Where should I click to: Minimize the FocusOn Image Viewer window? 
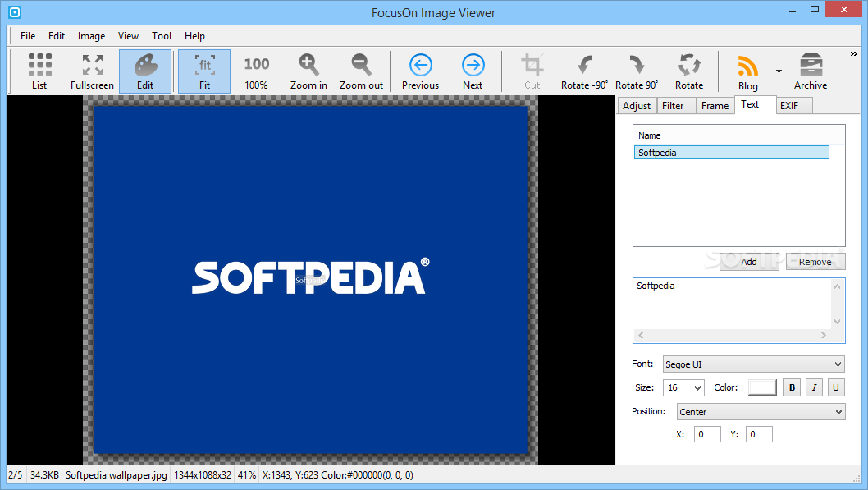793,9
